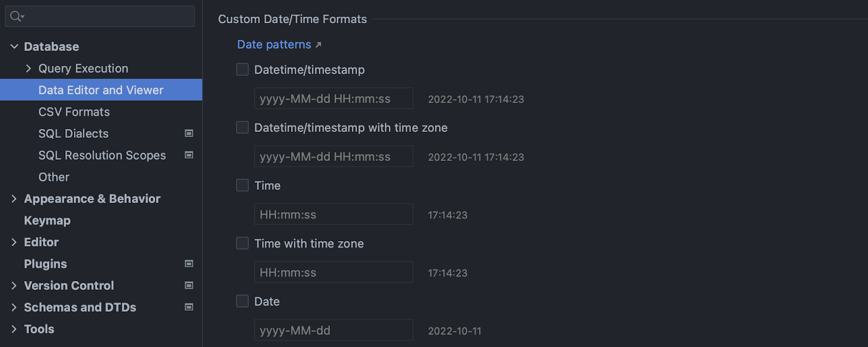Select the Keymap settings page

(x=47, y=220)
